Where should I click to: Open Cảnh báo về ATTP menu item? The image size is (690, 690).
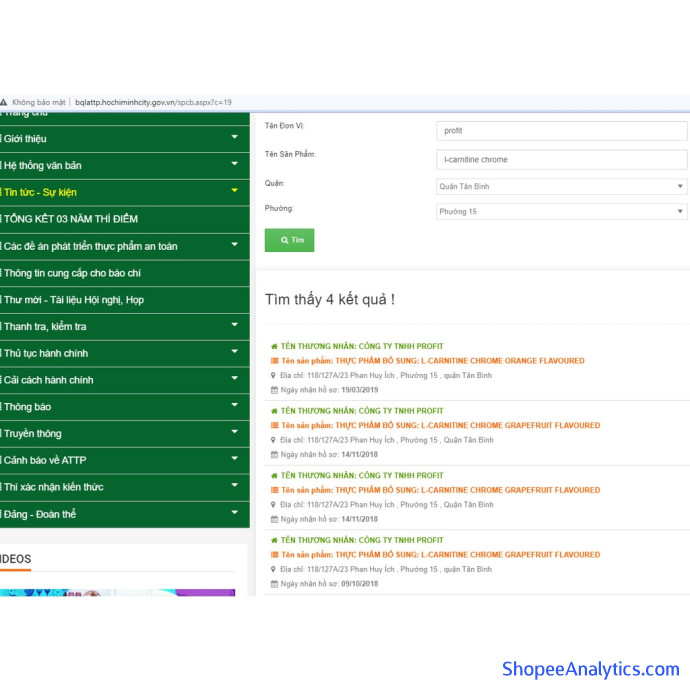tap(48, 460)
